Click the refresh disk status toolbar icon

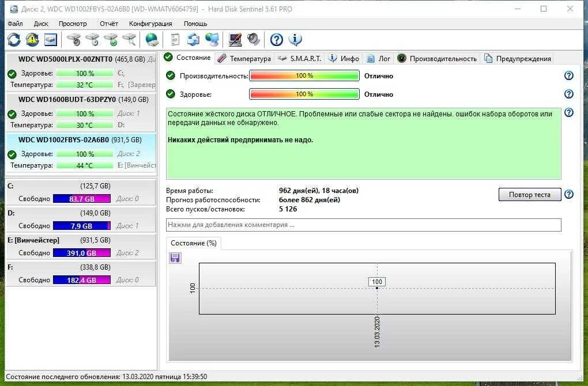point(14,39)
